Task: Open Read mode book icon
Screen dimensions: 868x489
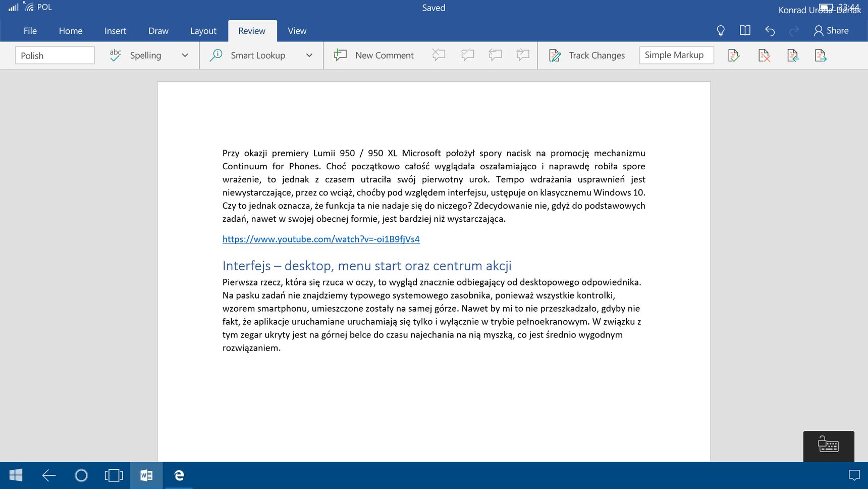Action: (x=745, y=31)
